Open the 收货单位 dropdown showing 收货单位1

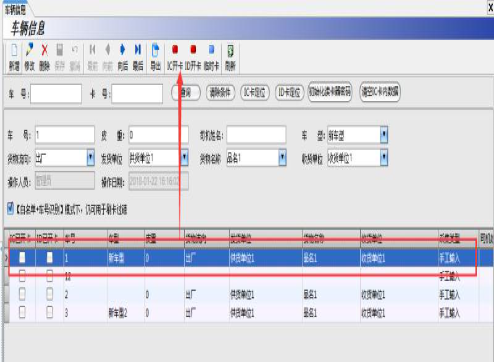(384, 158)
